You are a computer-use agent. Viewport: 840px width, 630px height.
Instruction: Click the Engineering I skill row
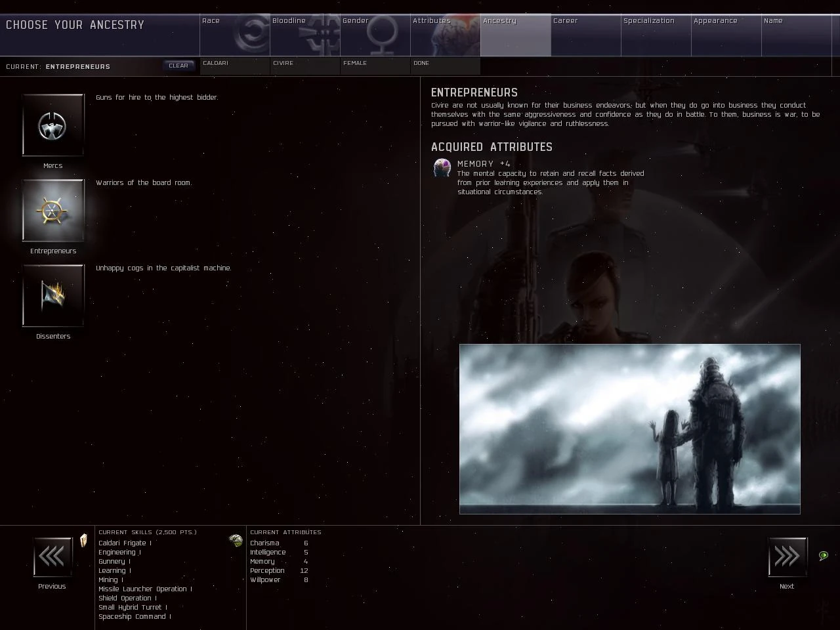[119, 552]
